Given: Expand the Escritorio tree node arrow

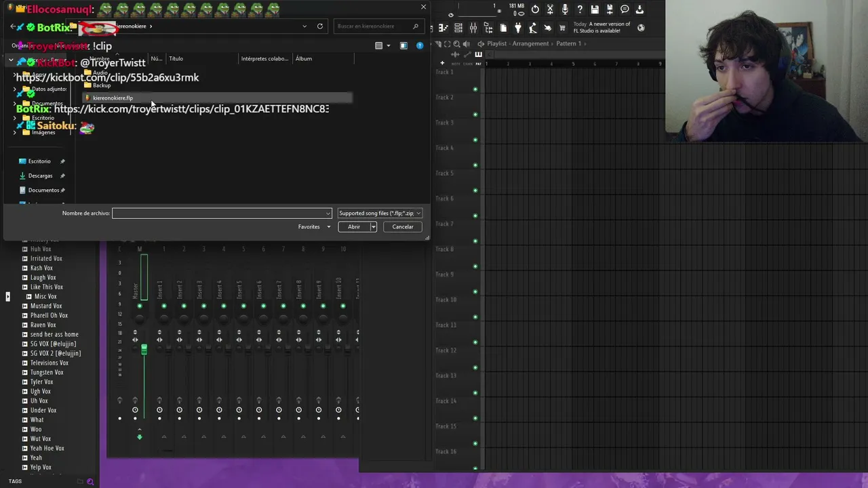Looking at the screenshot, I should pyautogui.click(x=15, y=118).
